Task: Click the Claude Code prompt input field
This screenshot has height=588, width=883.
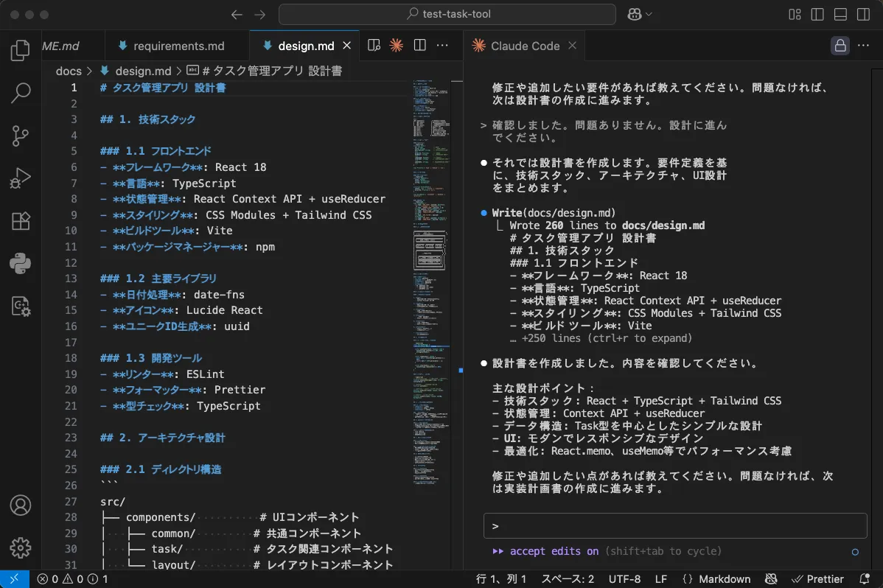Action: [x=674, y=526]
